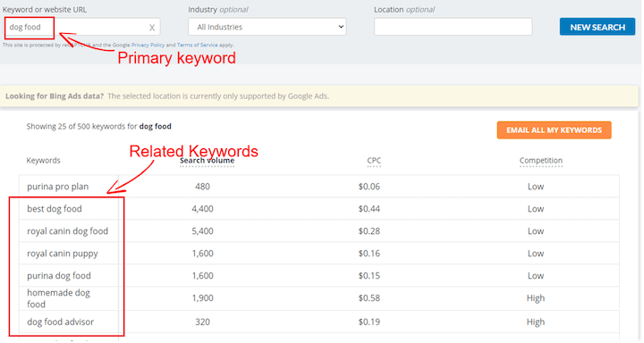The width and height of the screenshot is (644, 343).
Task: Open the Privacy Policy link
Action: pyautogui.click(x=148, y=46)
